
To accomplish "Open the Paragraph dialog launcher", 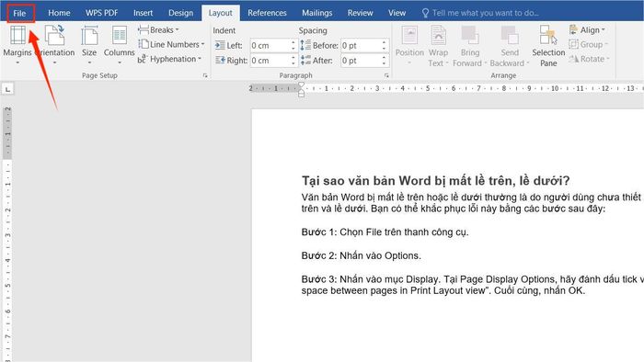I will pos(386,75).
